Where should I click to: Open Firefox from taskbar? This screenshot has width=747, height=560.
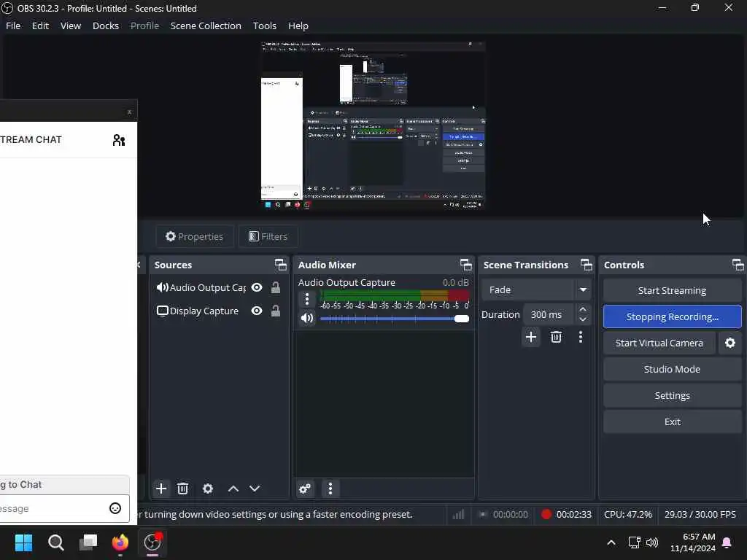pyautogui.click(x=120, y=542)
